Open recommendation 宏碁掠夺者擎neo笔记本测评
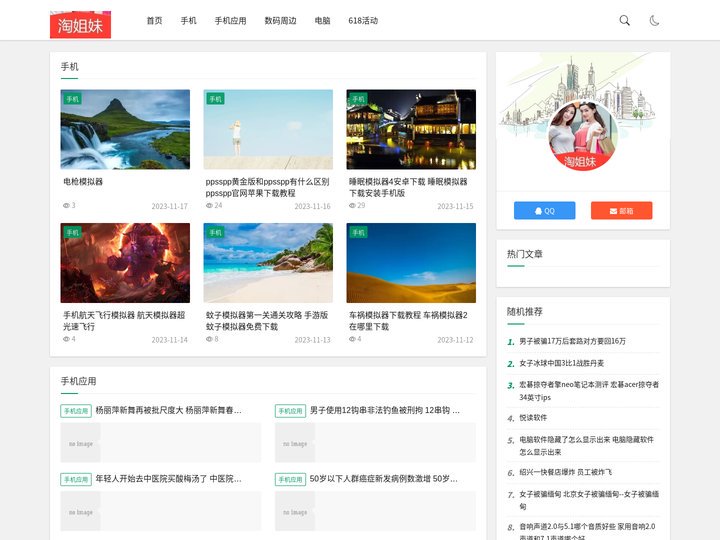 pos(589,391)
